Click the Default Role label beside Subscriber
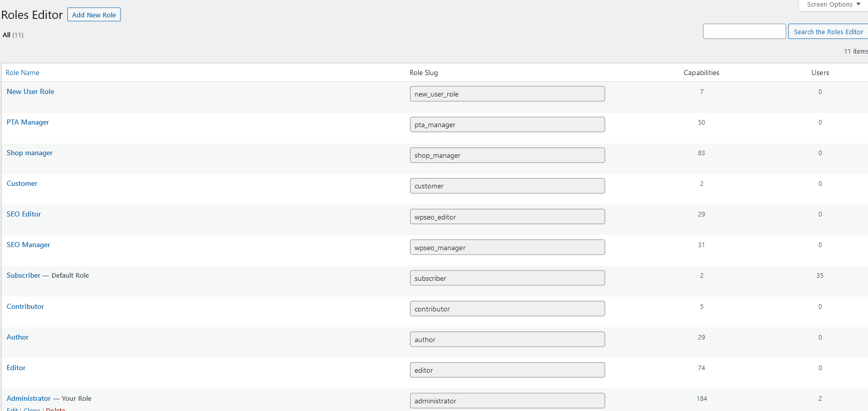This screenshot has height=411, width=868. pos(70,275)
